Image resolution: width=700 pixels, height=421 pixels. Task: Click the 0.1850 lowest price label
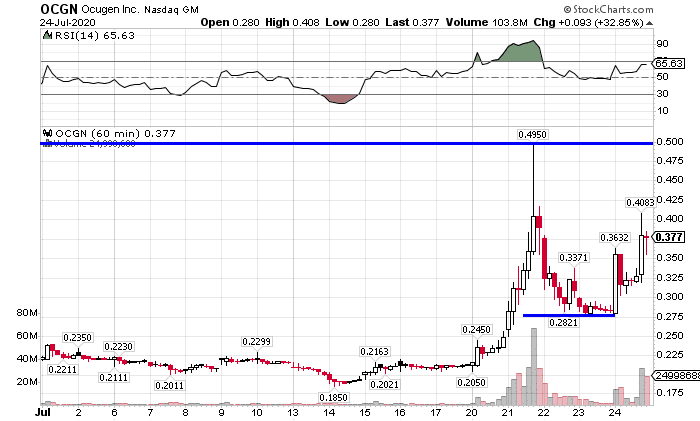[333, 397]
